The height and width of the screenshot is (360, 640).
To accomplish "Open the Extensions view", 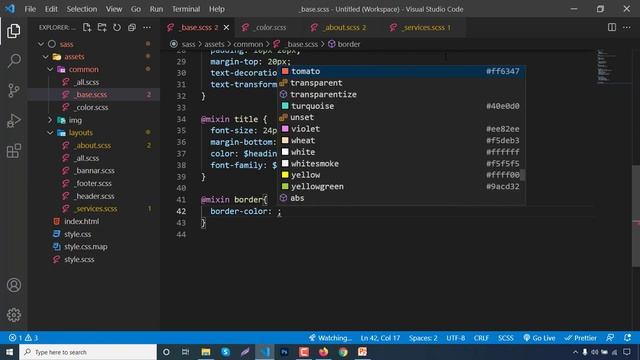I will 13,151.
